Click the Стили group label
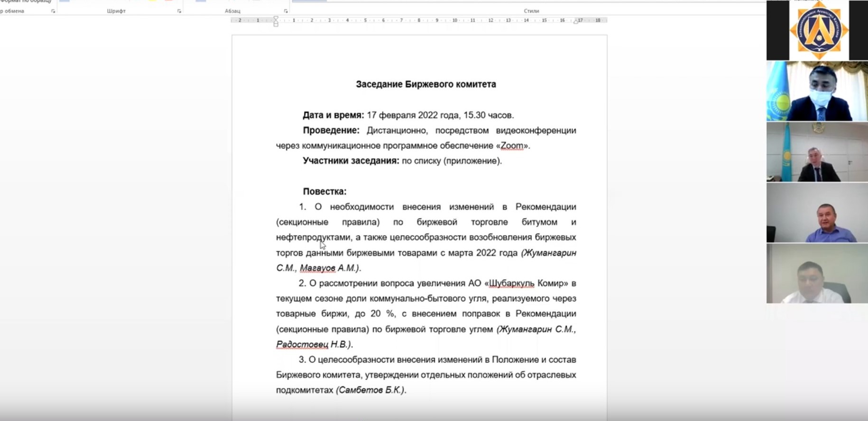The image size is (868, 421). coord(531,11)
